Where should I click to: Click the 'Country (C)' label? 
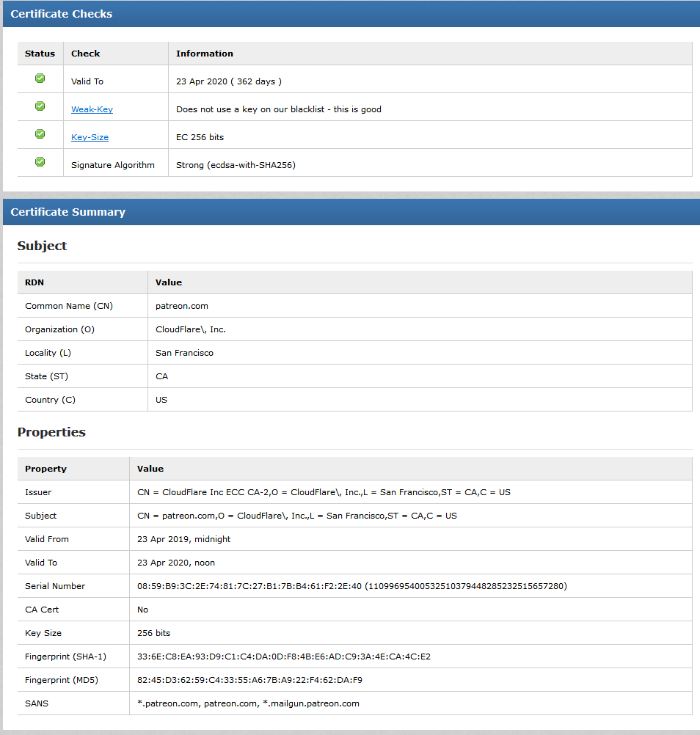tap(50, 400)
